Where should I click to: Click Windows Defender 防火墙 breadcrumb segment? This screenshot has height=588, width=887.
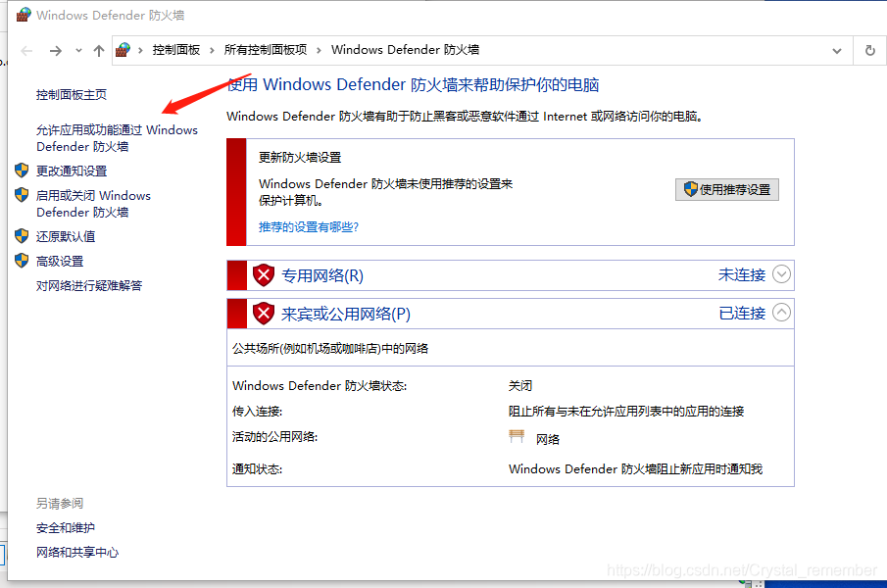(405, 50)
